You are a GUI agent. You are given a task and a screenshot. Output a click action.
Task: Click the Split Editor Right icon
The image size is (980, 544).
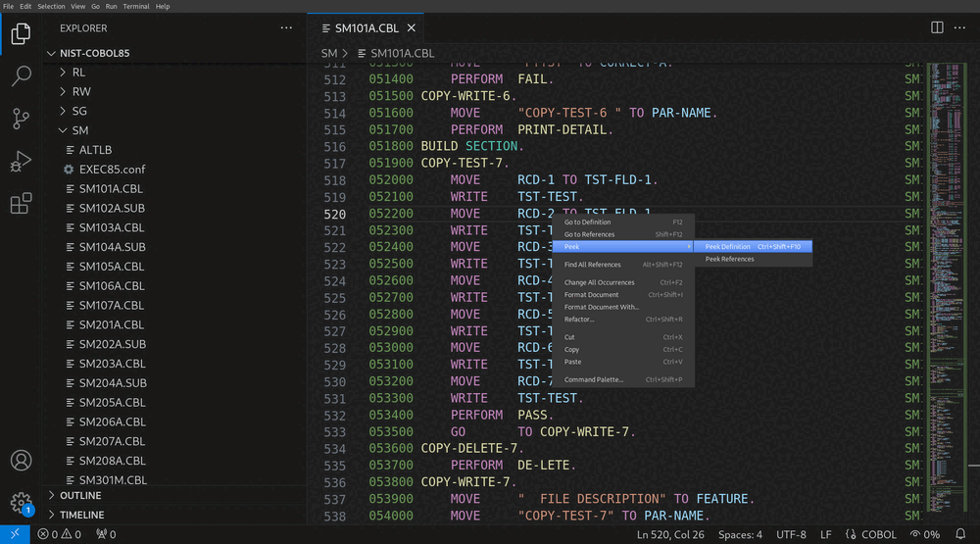tap(937, 28)
